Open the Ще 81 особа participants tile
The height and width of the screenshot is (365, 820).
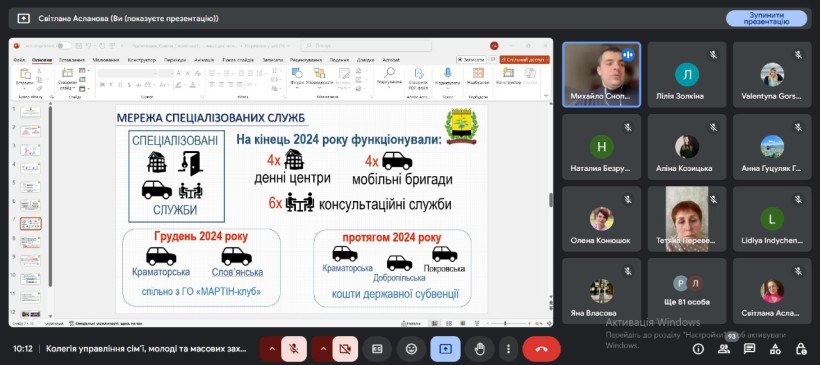687,291
